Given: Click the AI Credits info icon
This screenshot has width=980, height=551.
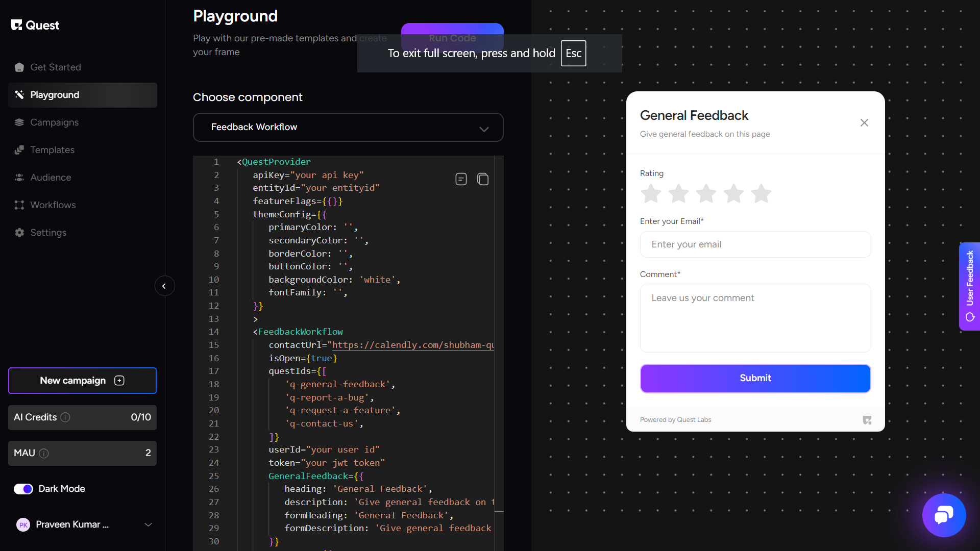Looking at the screenshot, I should click(x=65, y=417).
